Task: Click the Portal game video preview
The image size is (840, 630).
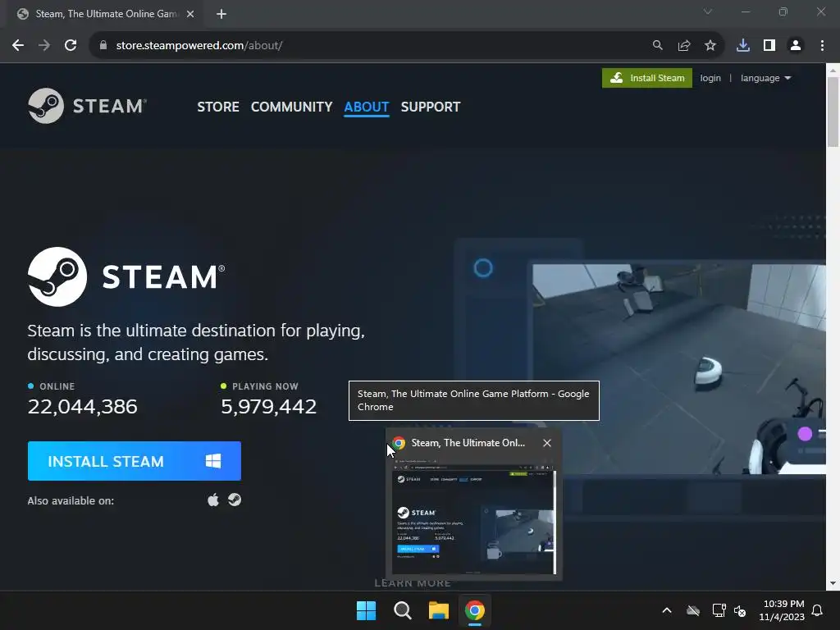Action: pos(678,368)
